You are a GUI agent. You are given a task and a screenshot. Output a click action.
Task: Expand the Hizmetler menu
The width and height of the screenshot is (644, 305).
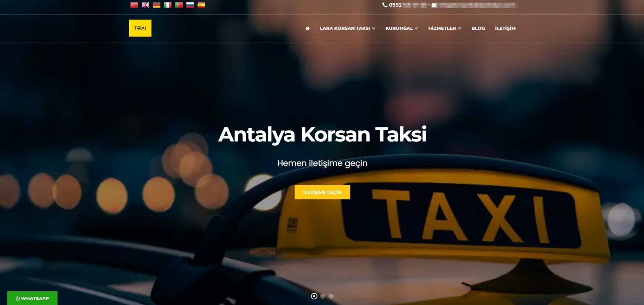pyautogui.click(x=444, y=28)
